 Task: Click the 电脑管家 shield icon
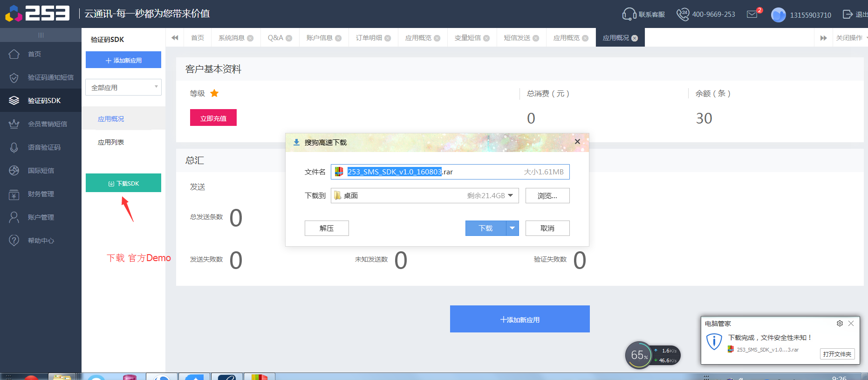[714, 341]
